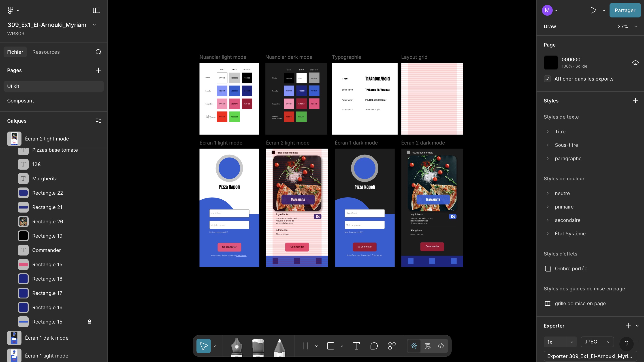The width and height of the screenshot is (644, 362).
Task: Click the Partager button
Action: [625, 10]
